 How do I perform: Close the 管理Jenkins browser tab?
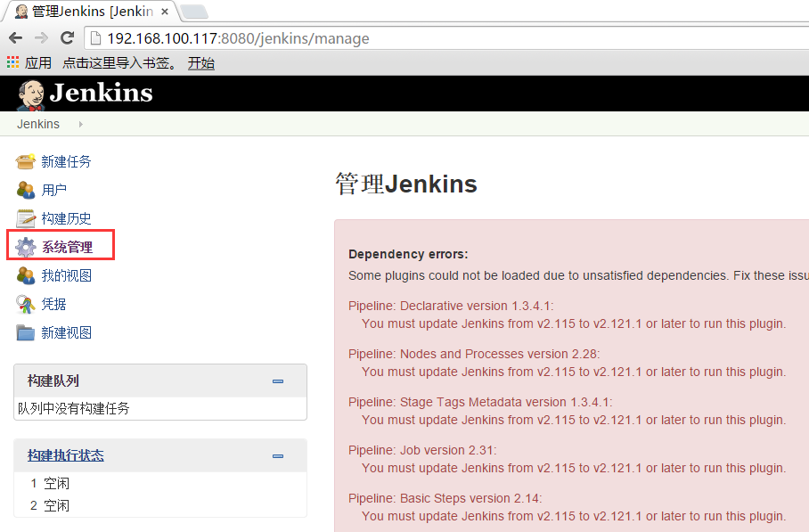click(165, 12)
